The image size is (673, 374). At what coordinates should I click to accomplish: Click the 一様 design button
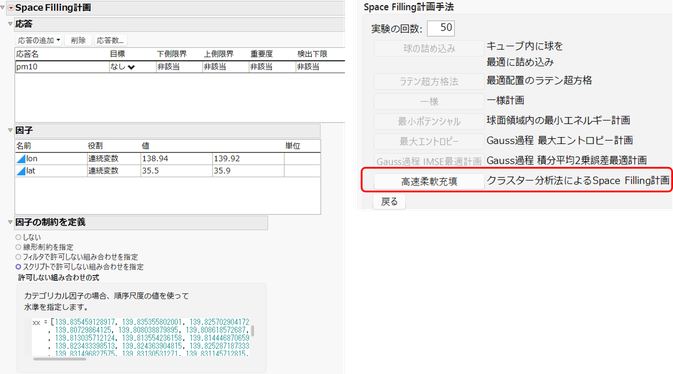click(429, 102)
